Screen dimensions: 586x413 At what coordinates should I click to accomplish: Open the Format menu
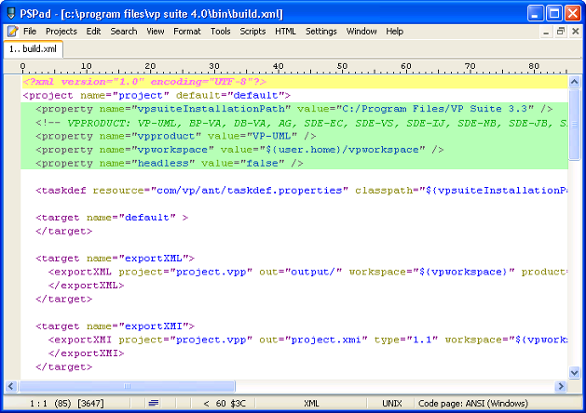(x=187, y=31)
